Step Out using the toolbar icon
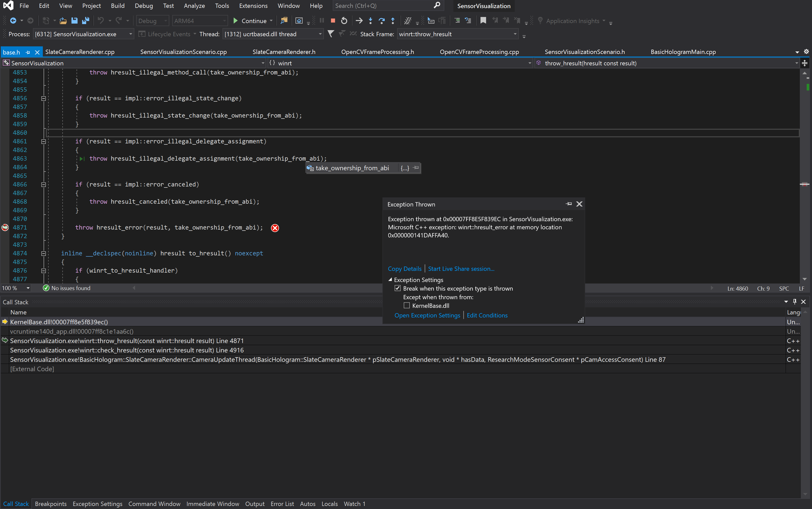 393,21
